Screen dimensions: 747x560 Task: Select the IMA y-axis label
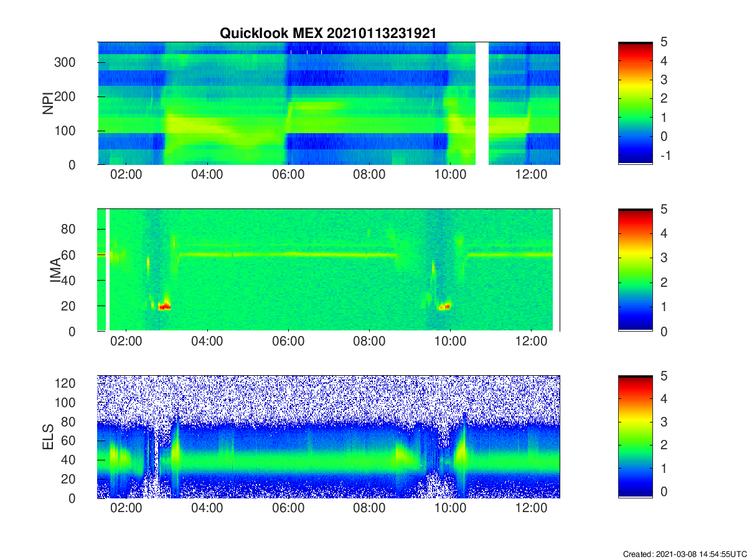point(57,270)
